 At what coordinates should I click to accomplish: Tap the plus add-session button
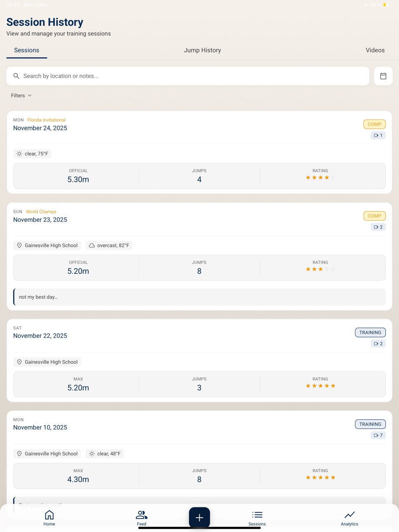[199, 518]
